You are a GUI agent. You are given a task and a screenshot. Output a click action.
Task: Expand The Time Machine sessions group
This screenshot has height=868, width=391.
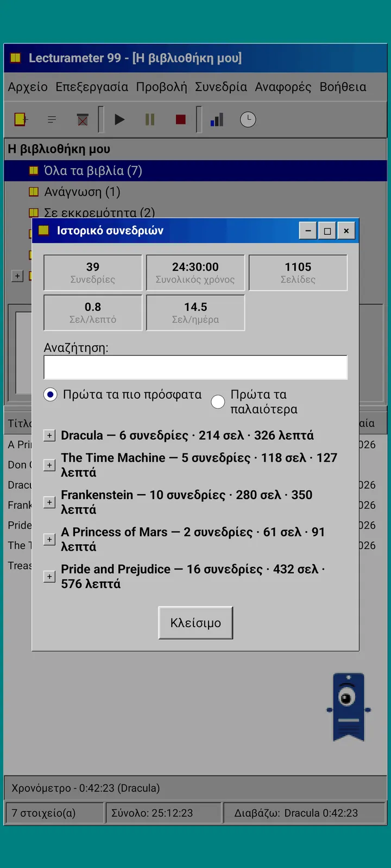(49, 465)
